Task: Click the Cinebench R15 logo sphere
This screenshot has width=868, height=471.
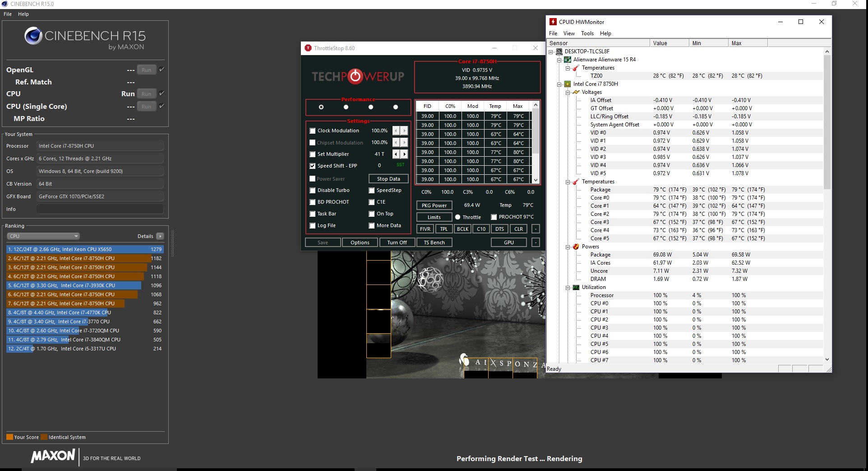Action: [x=33, y=36]
